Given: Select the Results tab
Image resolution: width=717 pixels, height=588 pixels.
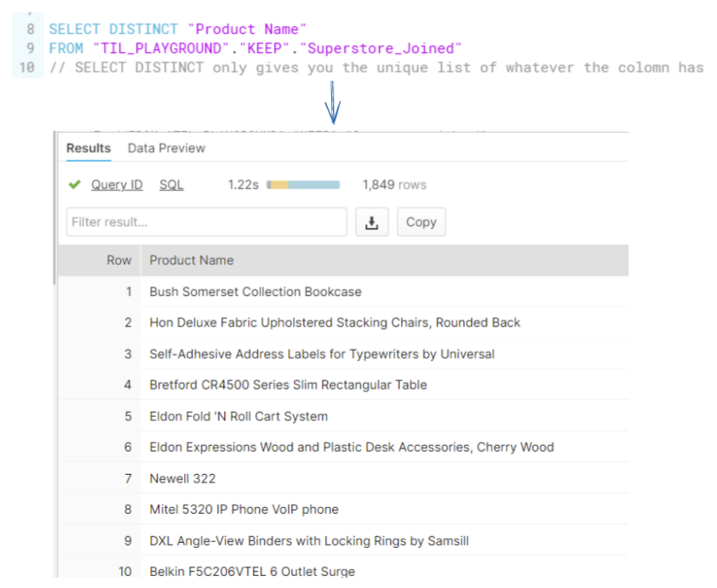Looking at the screenshot, I should coord(89,148).
